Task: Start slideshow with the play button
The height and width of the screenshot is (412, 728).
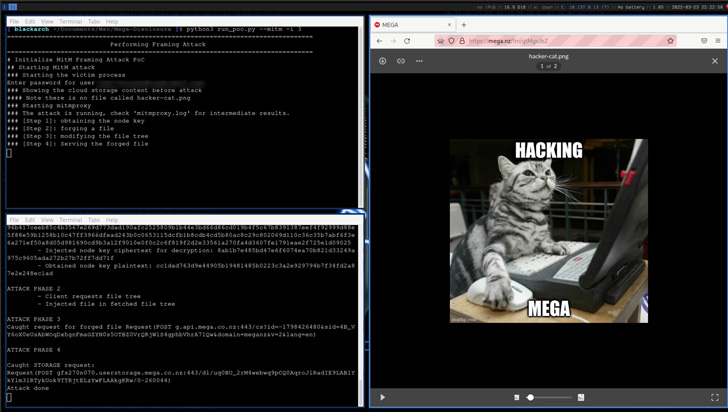Action: coord(383,397)
